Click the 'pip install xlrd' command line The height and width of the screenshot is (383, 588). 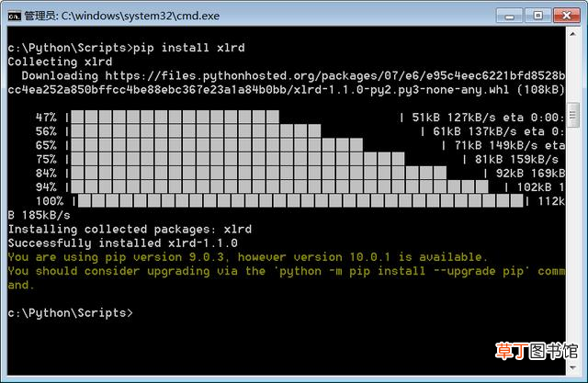click(x=127, y=48)
